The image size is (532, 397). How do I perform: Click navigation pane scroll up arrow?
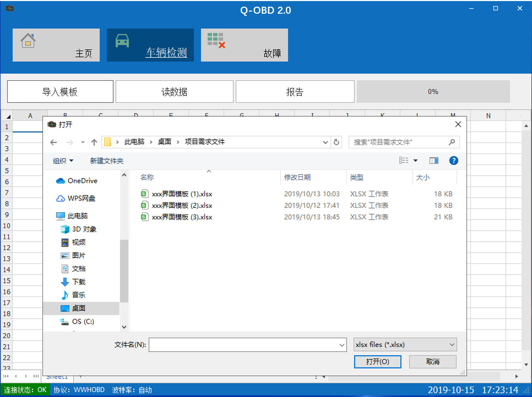click(x=124, y=175)
